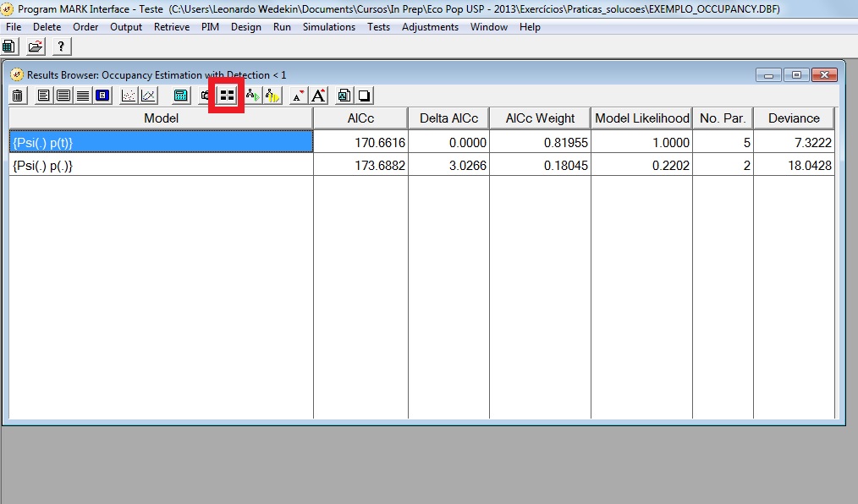Click Deviance value 18.0428

pyautogui.click(x=810, y=166)
